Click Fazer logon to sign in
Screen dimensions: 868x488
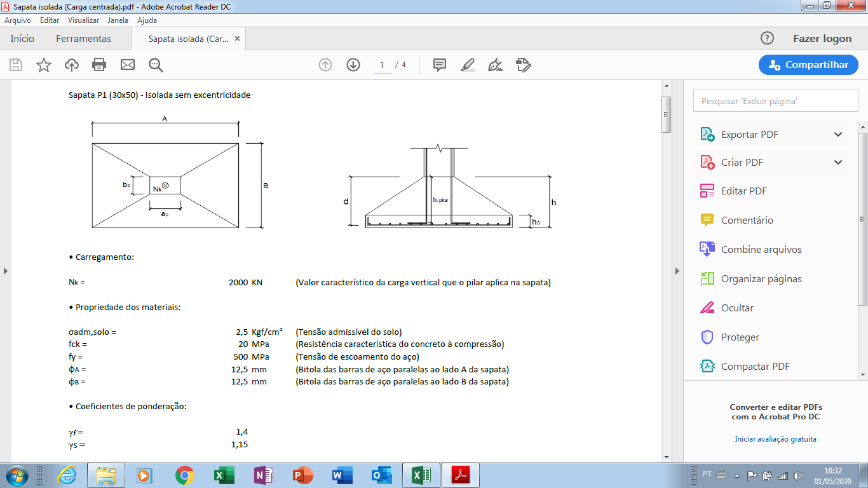click(822, 39)
